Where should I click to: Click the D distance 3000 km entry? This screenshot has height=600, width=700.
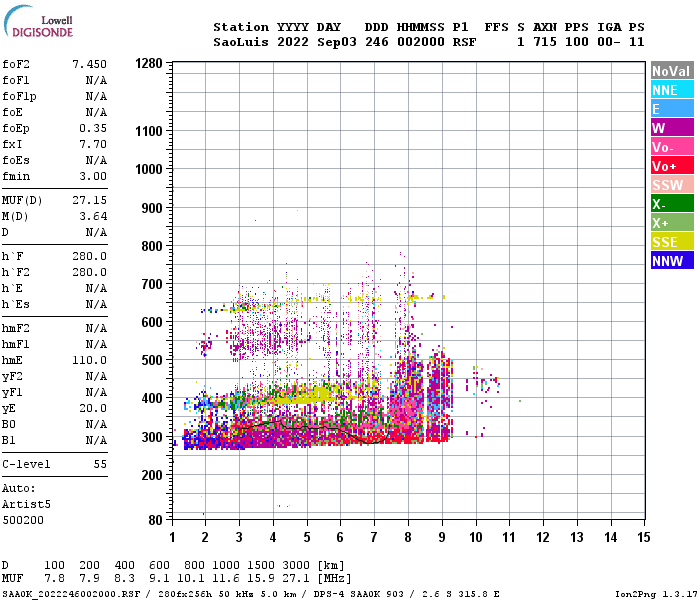click(296, 566)
